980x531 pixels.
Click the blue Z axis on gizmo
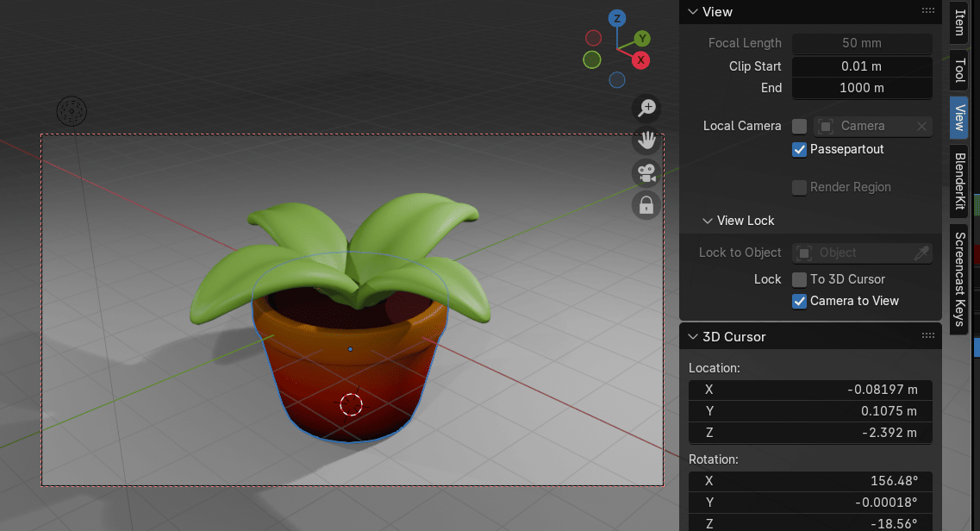pyautogui.click(x=616, y=18)
